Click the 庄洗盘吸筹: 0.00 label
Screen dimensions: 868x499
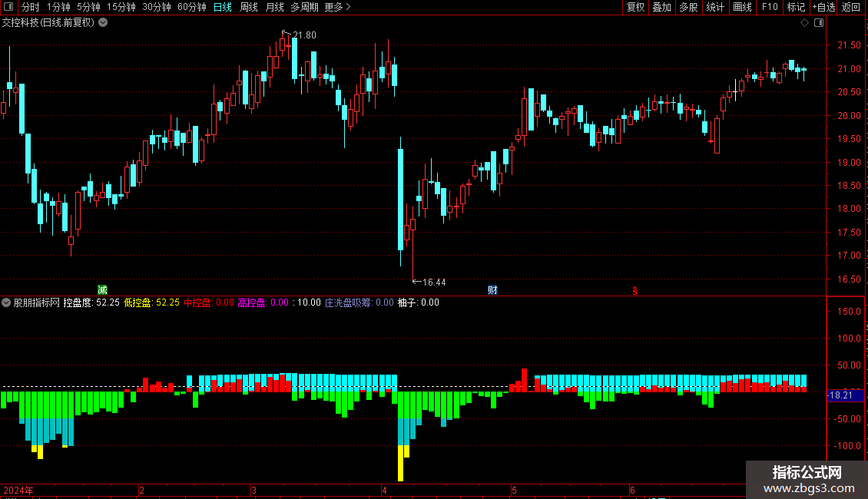359,302
